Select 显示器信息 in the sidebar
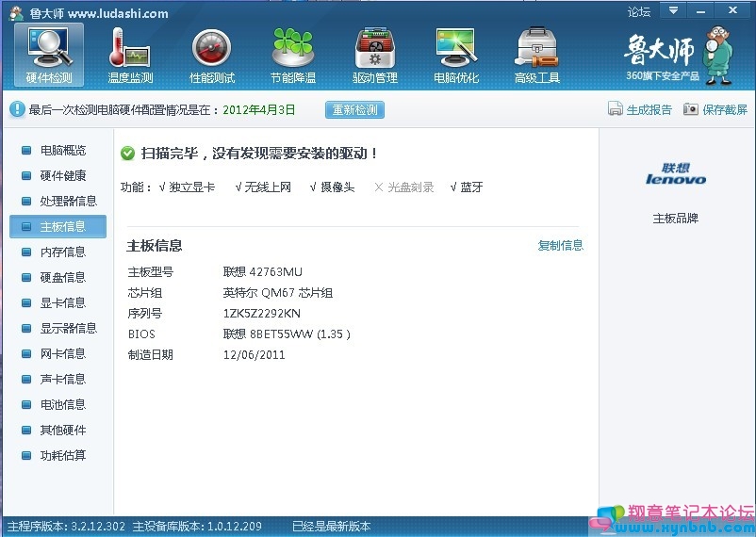The height and width of the screenshot is (537, 756). (x=58, y=328)
